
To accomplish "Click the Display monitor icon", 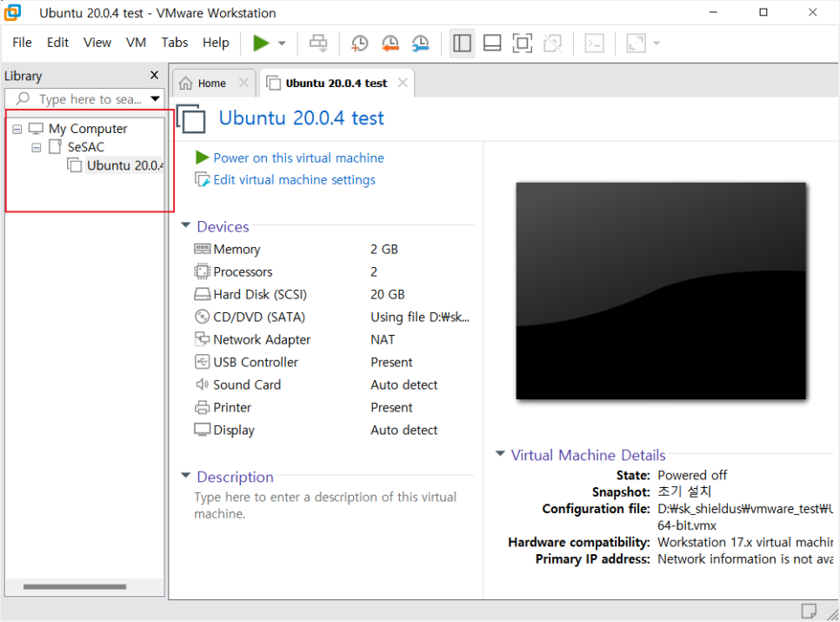I will [202, 430].
